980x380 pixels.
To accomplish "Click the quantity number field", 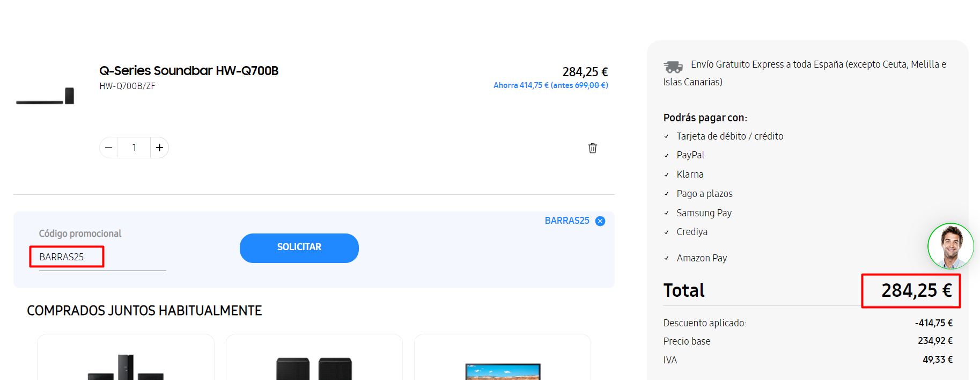I will 134,148.
